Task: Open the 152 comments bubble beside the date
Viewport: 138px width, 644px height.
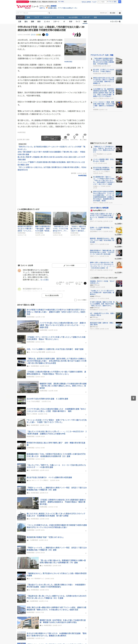Action: click(x=33, y=35)
